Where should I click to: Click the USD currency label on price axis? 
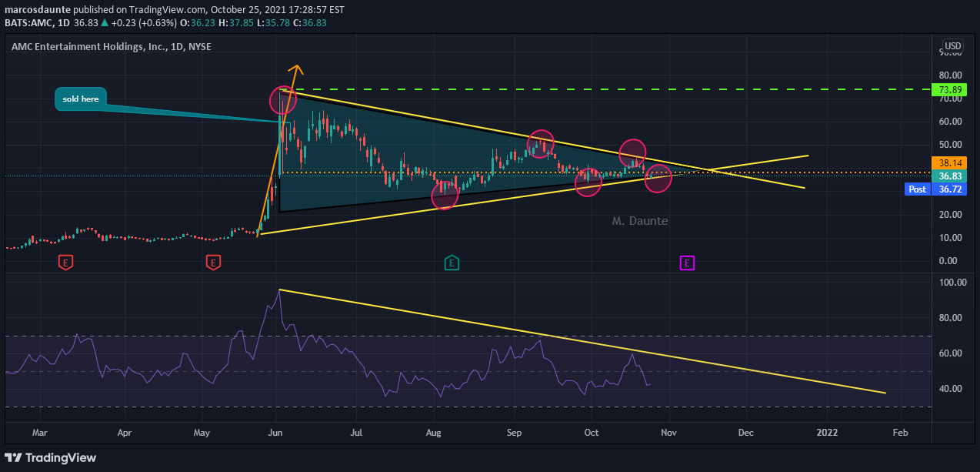coord(952,45)
